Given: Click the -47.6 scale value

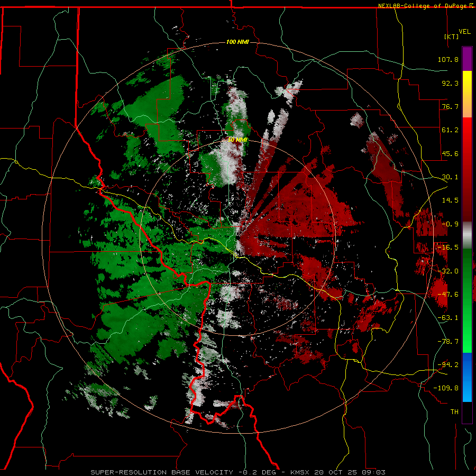Looking at the screenshot, I should click(x=448, y=295).
